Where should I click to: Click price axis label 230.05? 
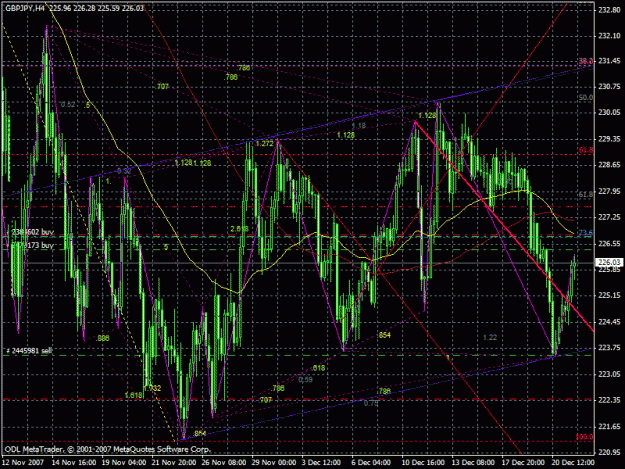609,113
